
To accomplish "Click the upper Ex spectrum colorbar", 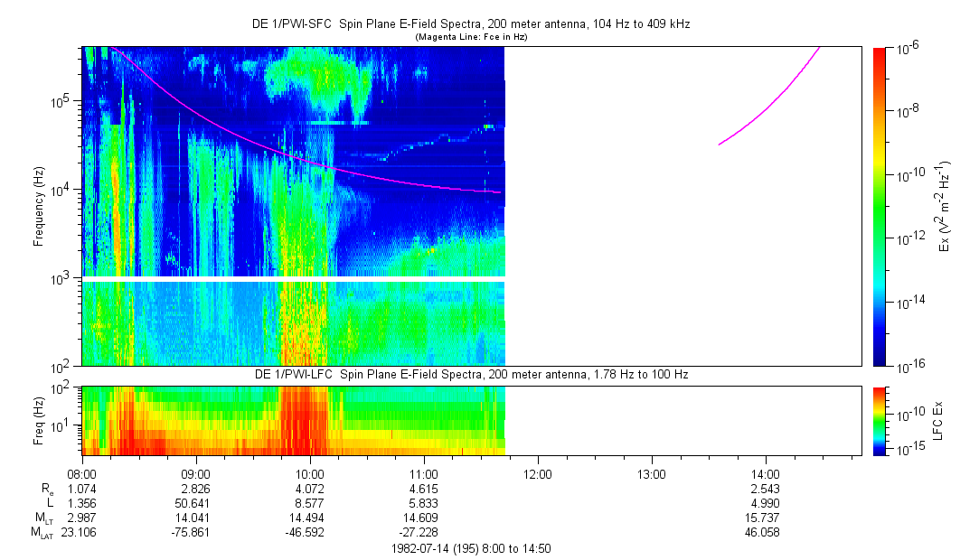I will pyautogui.click(x=880, y=206).
